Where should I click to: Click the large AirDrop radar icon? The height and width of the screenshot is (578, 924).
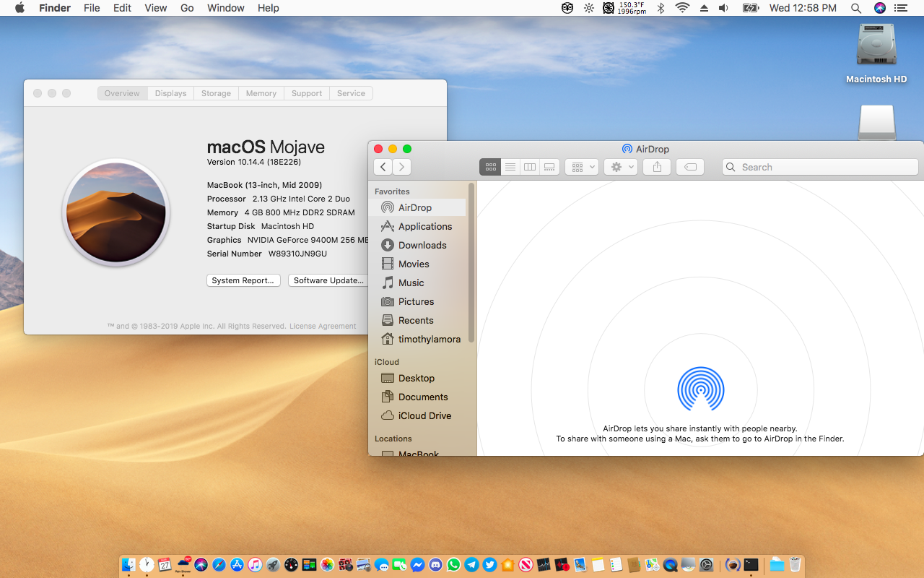[x=700, y=390]
